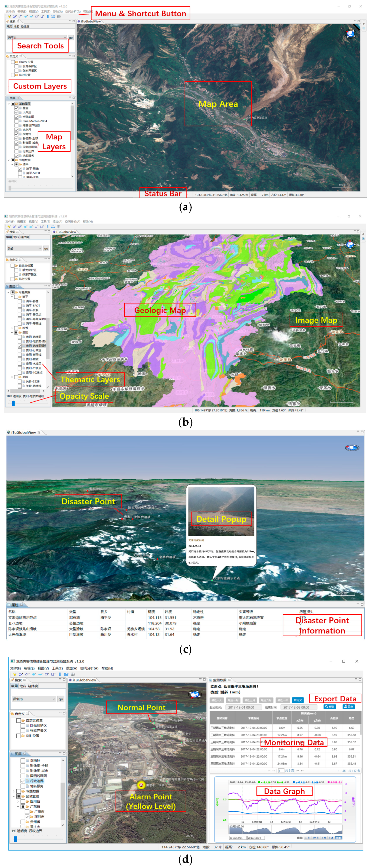This screenshot has height=868, width=369.
Task: Expand the 四川省 tree node
Action: (18, 801)
